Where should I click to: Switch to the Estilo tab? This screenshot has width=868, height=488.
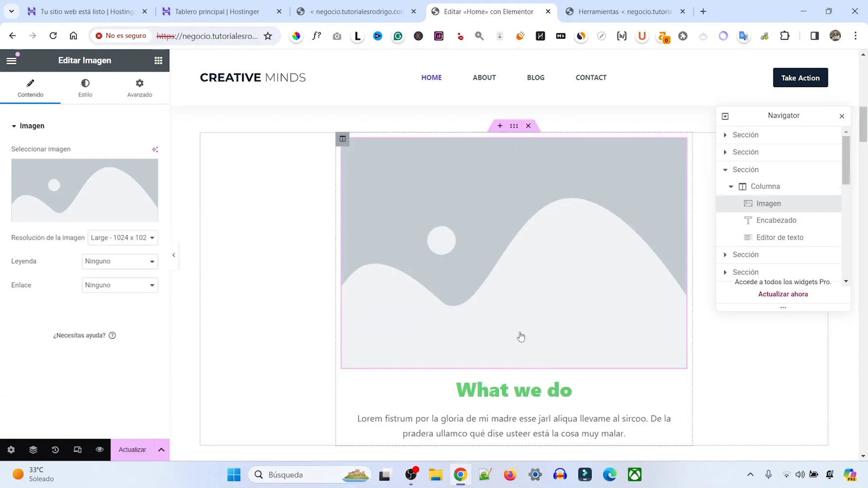coord(85,88)
